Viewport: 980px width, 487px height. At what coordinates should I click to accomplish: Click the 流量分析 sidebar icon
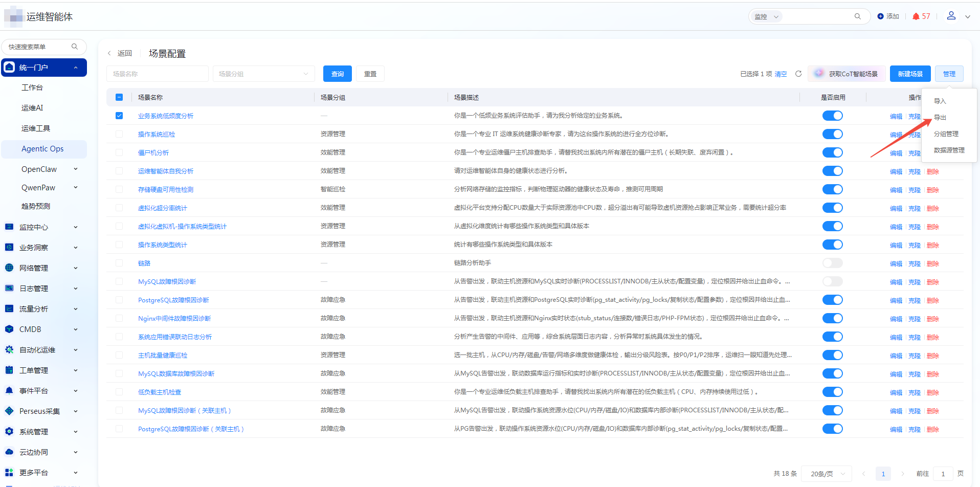(9, 308)
